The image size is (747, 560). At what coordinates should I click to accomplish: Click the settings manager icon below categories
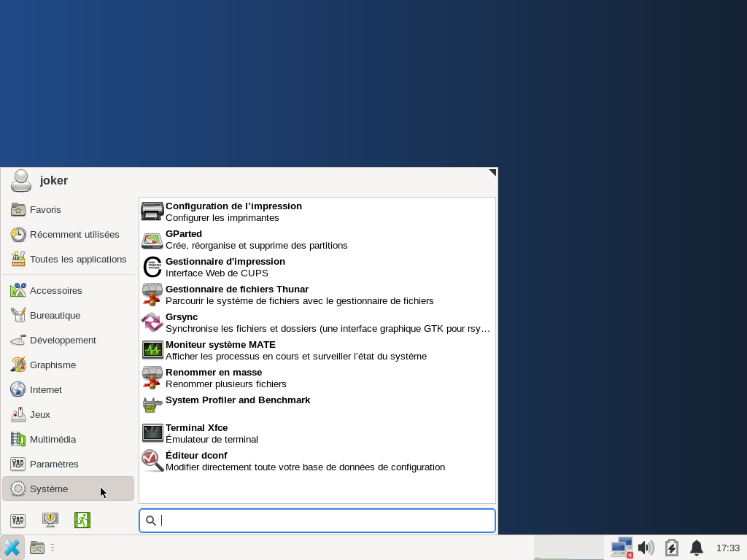pyautogui.click(x=18, y=520)
